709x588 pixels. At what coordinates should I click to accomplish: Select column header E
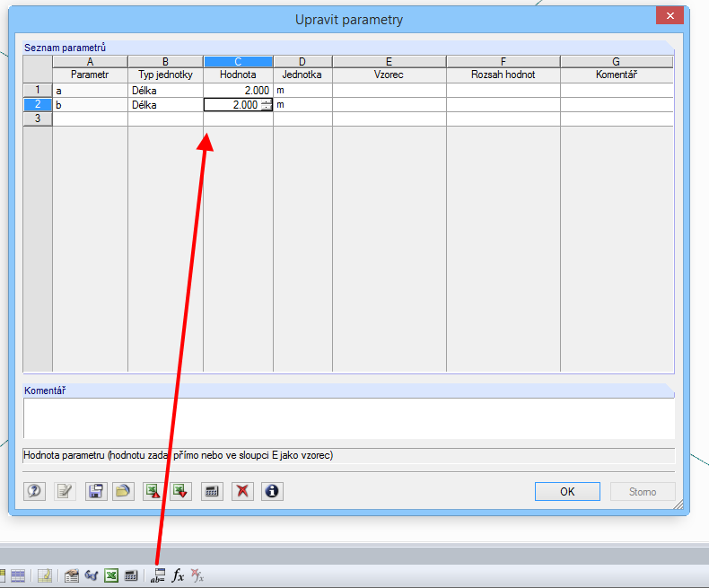[x=389, y=62]
